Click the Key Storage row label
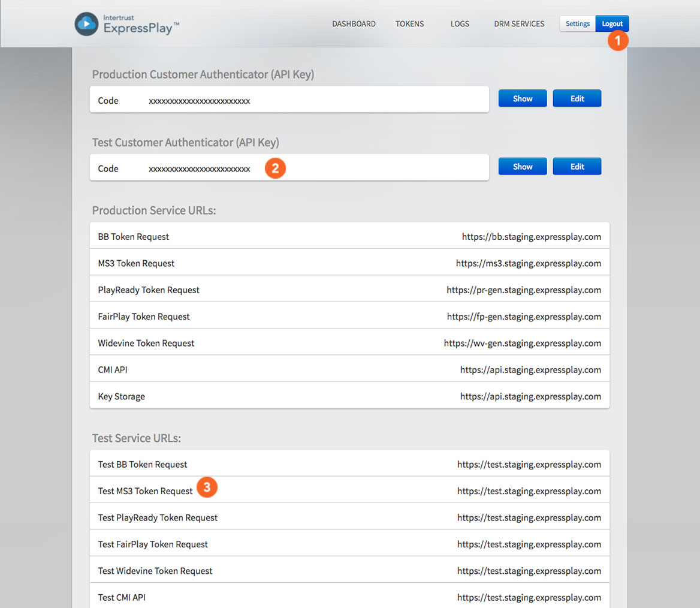The image size is (700, 608). click(122, 396)
